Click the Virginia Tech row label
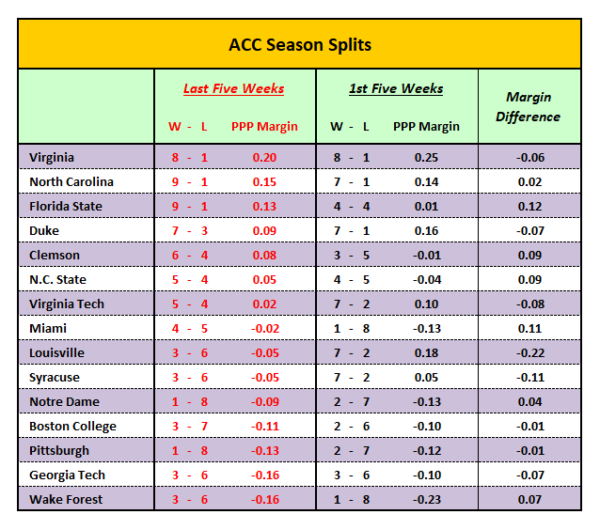The image size is (600, 530). pos(67,304)
